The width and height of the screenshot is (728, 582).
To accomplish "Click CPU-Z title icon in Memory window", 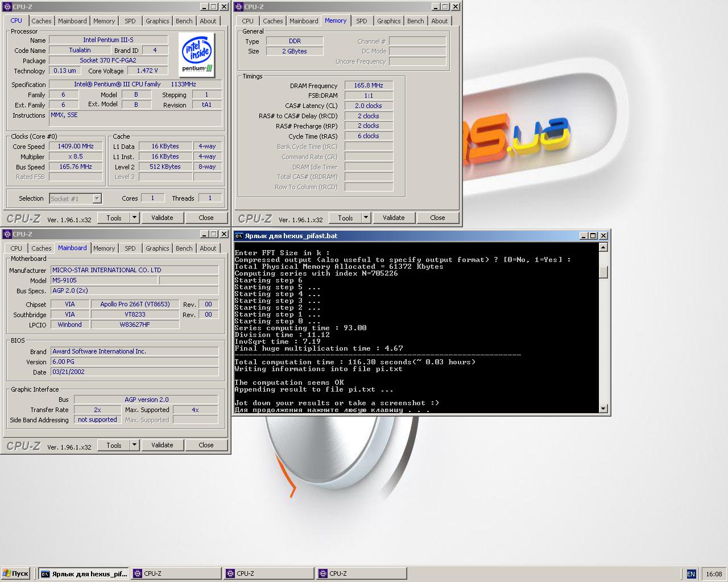I will pyautogui.click(x=239, y=7).
